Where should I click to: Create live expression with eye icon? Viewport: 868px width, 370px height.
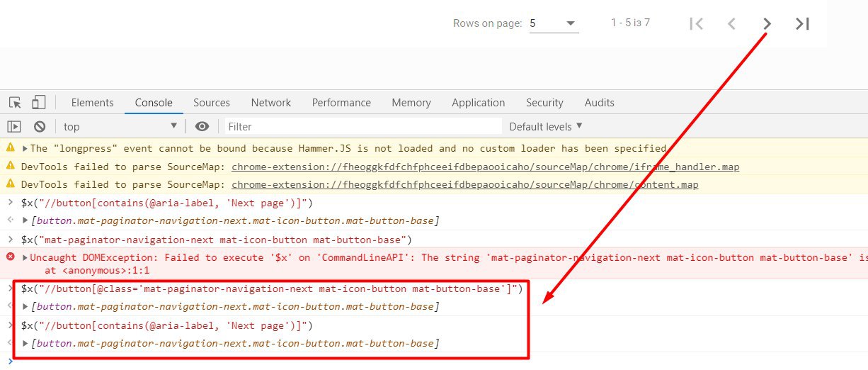pos(202,127)
